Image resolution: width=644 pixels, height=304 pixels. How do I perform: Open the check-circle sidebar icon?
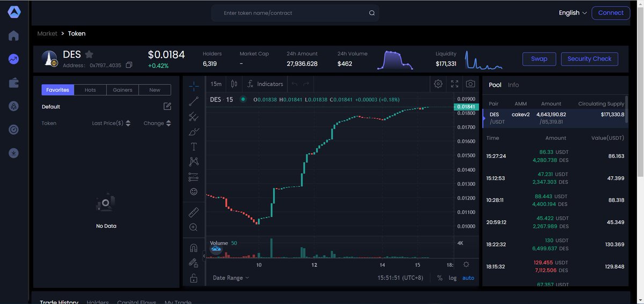pos(13,129)
